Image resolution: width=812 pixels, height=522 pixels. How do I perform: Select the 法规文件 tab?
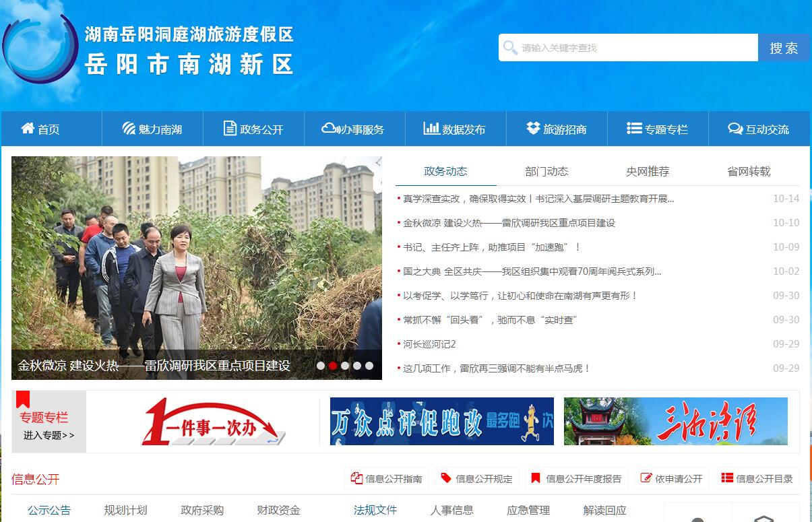coord(375,510)
